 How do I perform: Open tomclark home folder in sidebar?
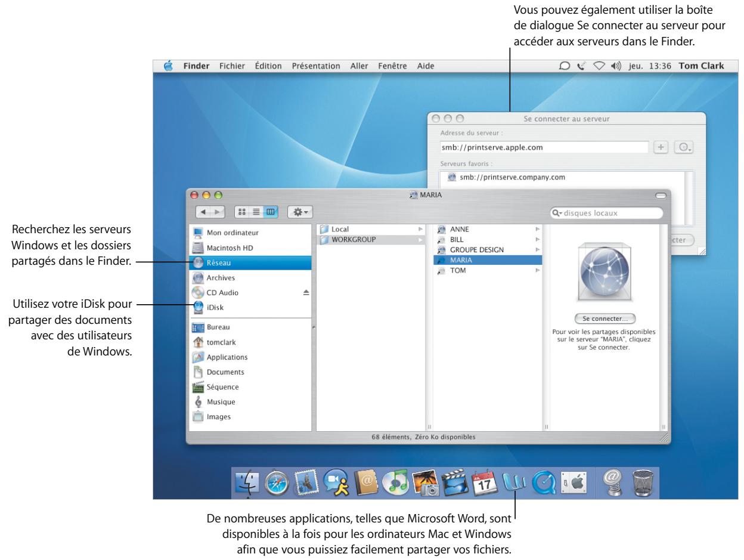point(250,342)
